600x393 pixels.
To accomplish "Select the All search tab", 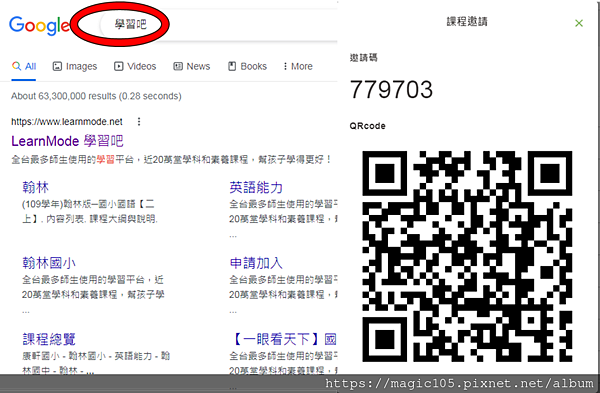I will pos(24,67).
